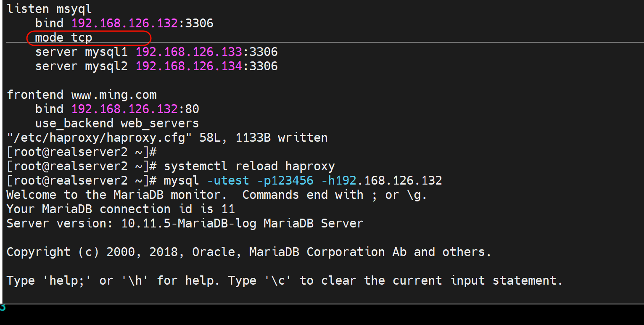Click the 'listen msyql' section header line
The width and height of the screenshot is (644, 325).
click(49, 9)
